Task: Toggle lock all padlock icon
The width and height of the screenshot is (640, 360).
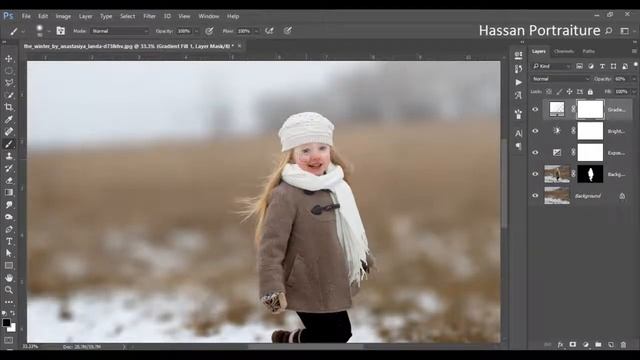Action: [590, 92]
